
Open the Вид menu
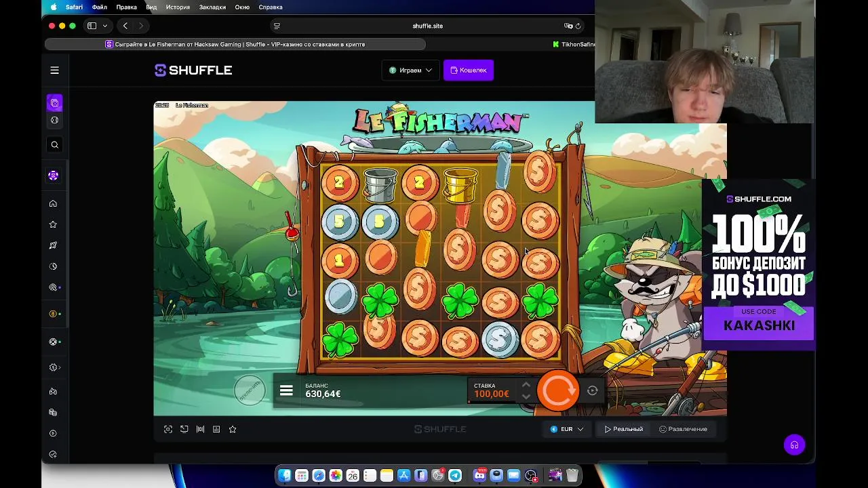(x=151, y=7)
